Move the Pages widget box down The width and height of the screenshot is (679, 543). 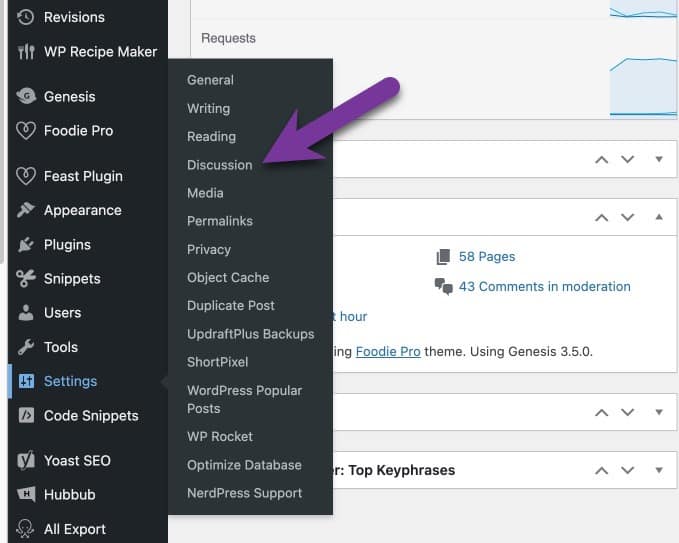coord(627,217)
